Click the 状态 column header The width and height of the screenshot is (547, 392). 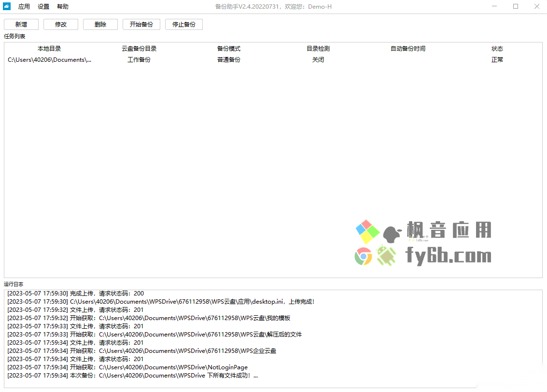[x=497, y=48]
